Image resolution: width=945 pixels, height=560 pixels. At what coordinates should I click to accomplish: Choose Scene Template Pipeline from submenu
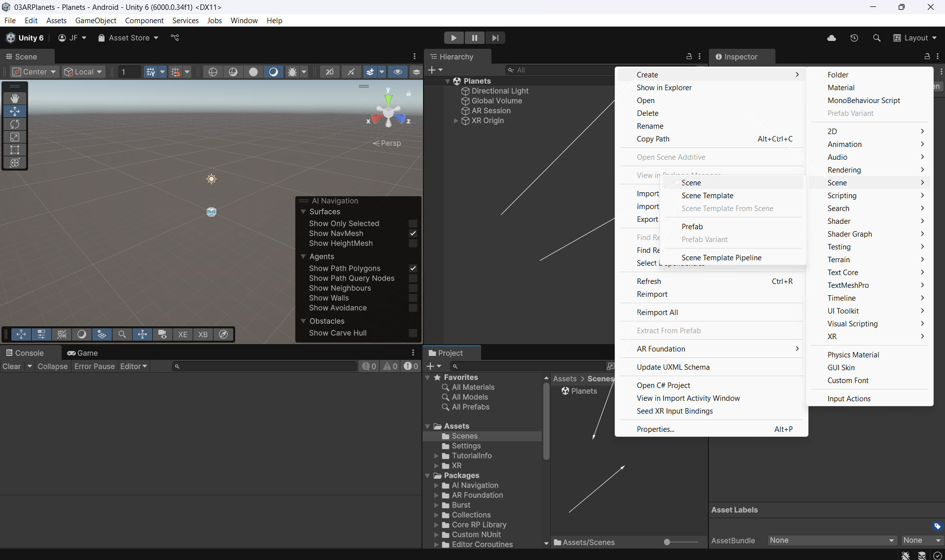(x=721, y=257)
